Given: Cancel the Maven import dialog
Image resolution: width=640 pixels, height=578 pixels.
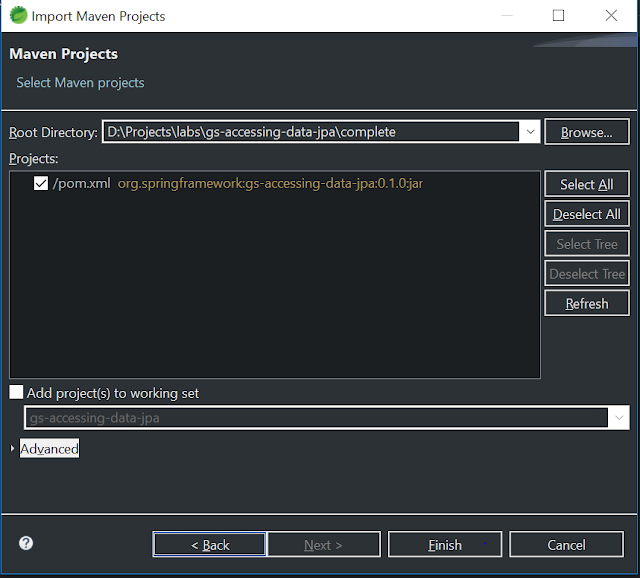Looking at the screenshot, I should [x=566, y=545].
